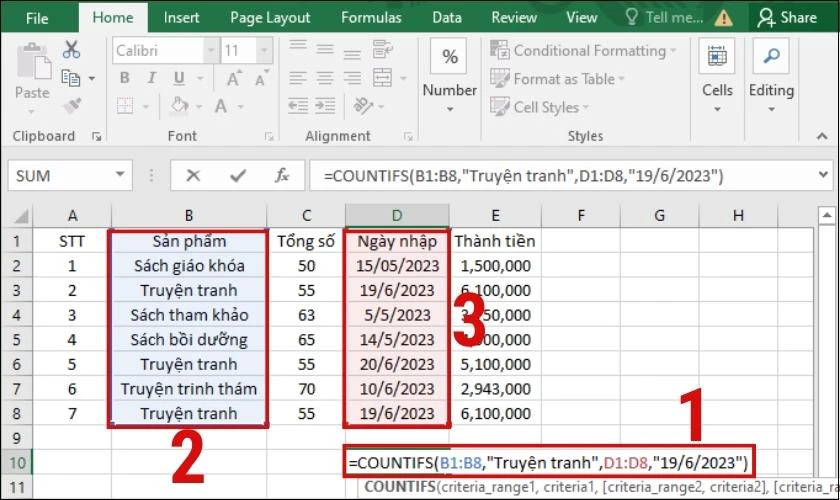Viewport: 840px width, 500px height.
Task: Click Select All corner triangle
Action: (x=20, y=216)
